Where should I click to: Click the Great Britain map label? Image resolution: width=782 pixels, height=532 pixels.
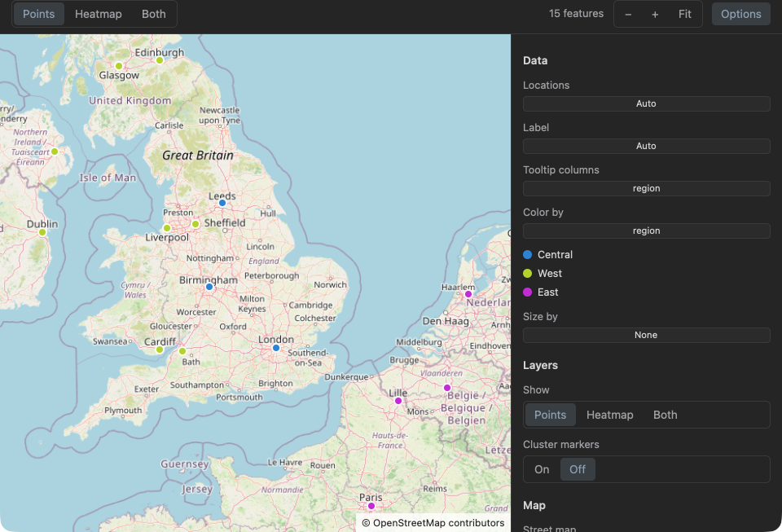point(198,156)
